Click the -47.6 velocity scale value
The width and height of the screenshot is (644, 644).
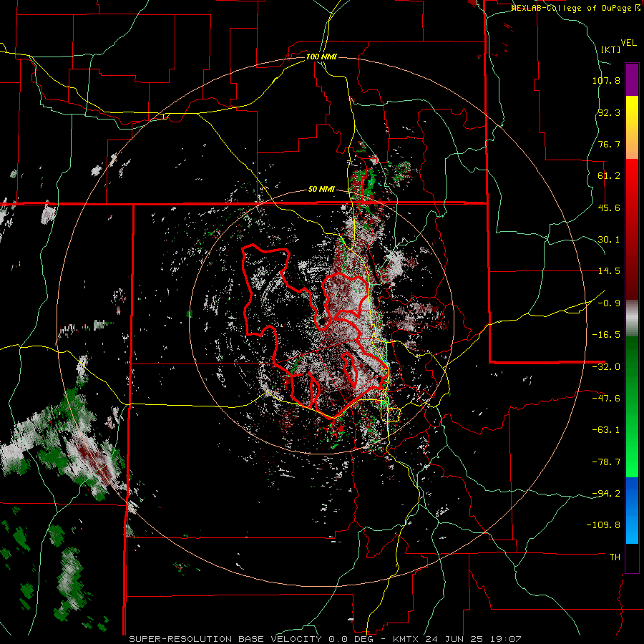(x=606, y=399)
